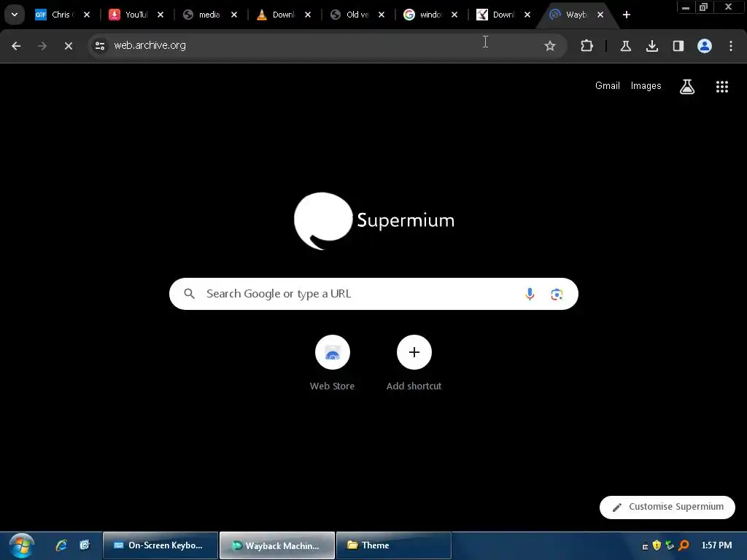
Task: Open the Windows Start menu
Action: tap(21, 545)
